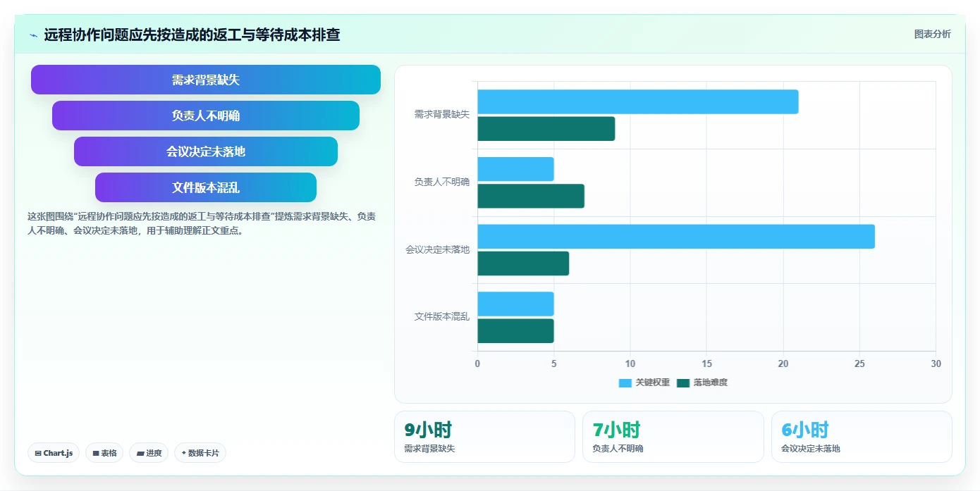Toggle the 关键权重 legend entry
This screenshot has height=491, width=980.
[644, 383]
